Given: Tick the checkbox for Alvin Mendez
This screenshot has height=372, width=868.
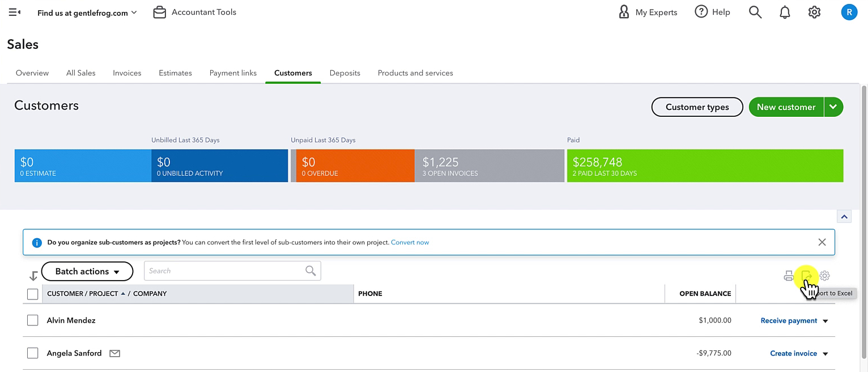Looking at the screenshot, I should [33, 320].
